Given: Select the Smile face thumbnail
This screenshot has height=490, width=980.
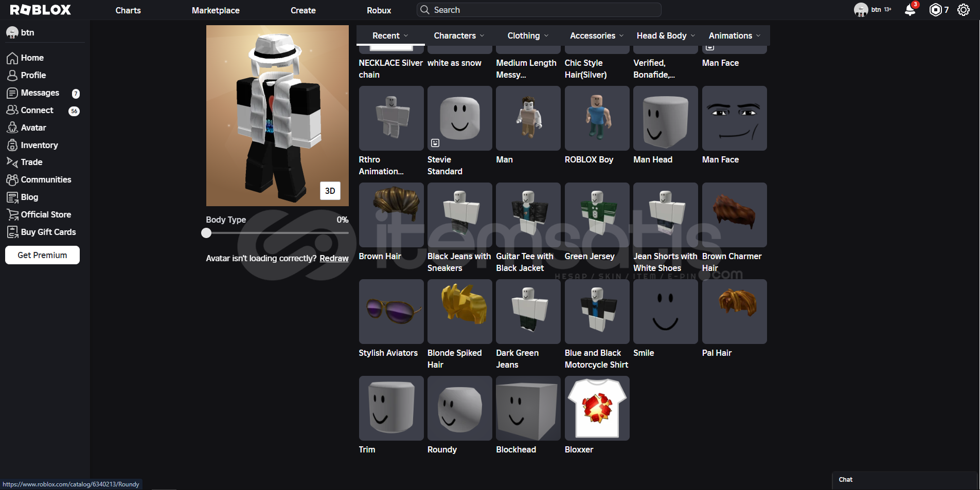Looking at the screenshot, I should point(666,312).
